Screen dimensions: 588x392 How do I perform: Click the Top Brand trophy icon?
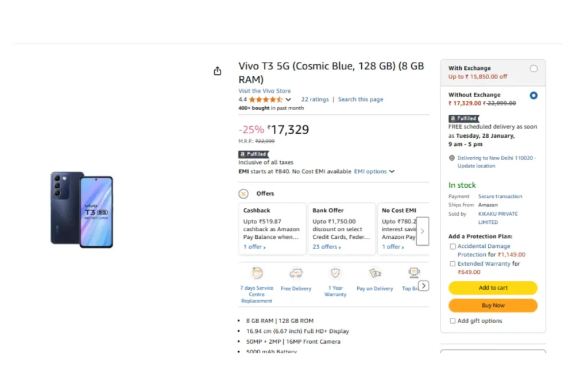pos(414,273)
